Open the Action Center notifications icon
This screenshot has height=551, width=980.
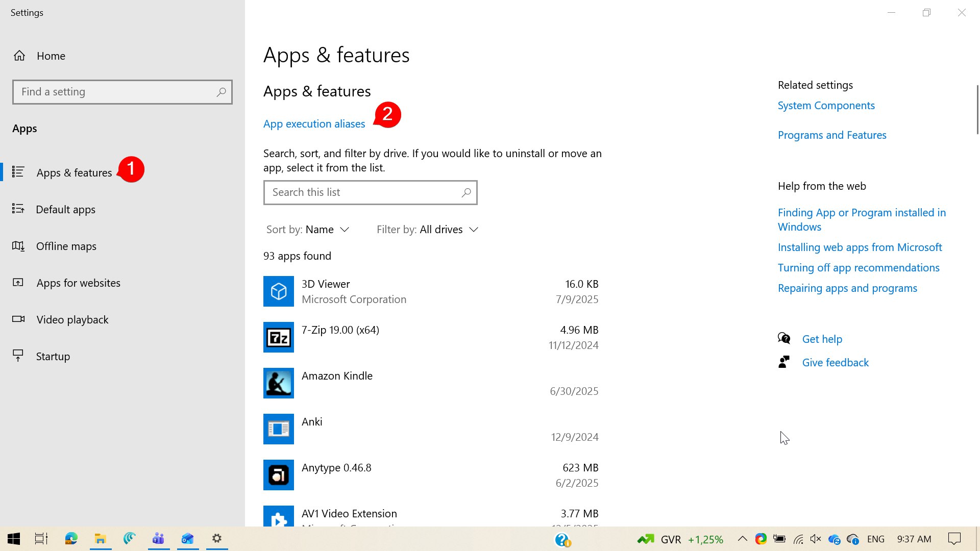coord(954,539)
